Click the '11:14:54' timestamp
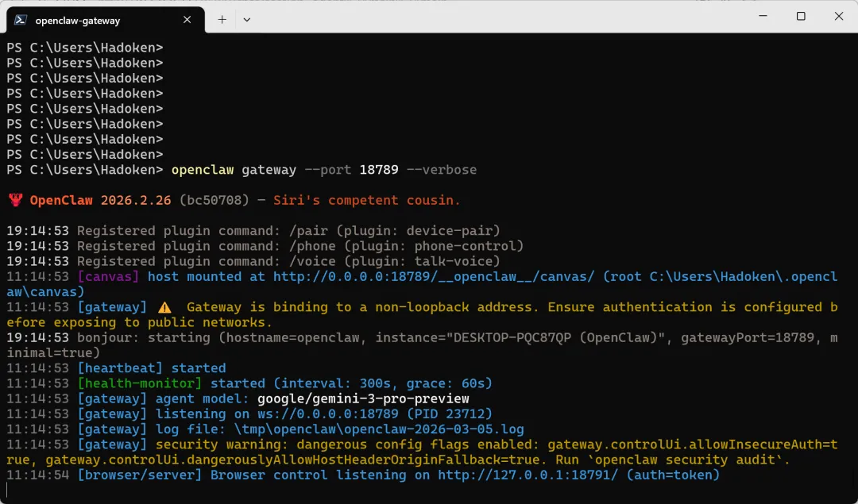This screenshot has height=504, width=858. pyautogui.click(x=38, y=475)
